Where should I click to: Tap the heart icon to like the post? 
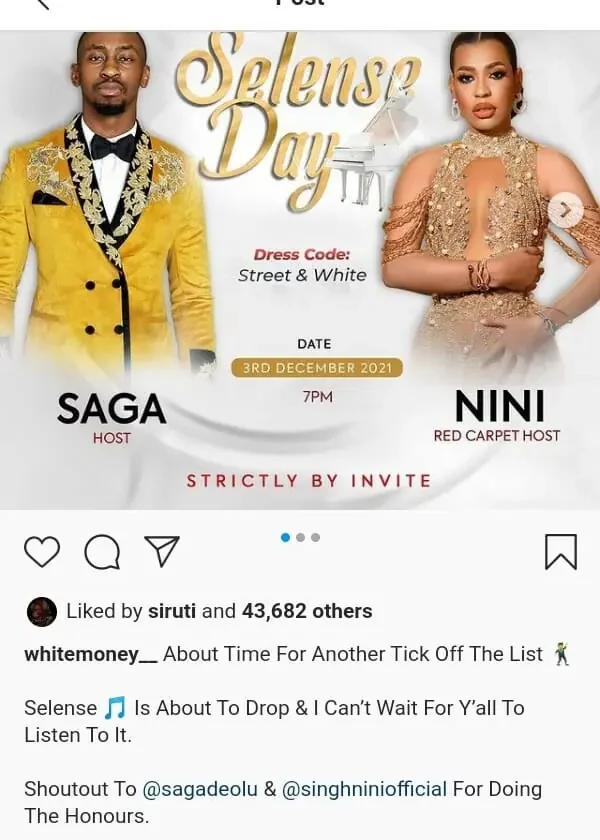tap(42, 552)
